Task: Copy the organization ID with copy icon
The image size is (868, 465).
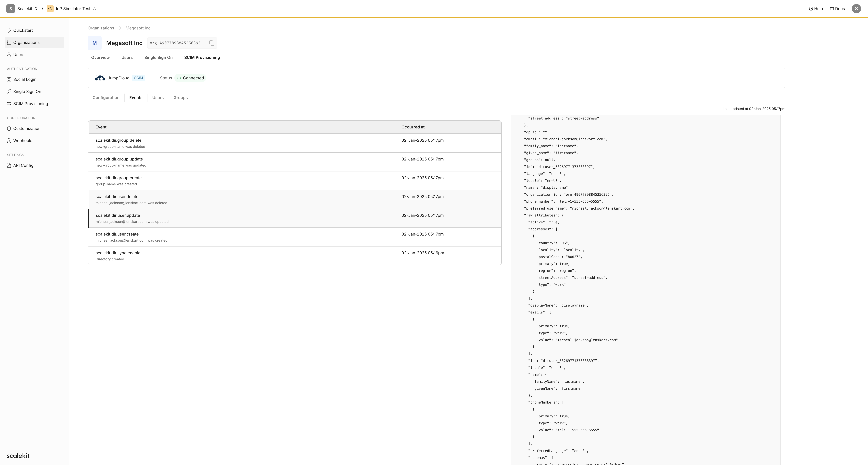Action: 212,43
